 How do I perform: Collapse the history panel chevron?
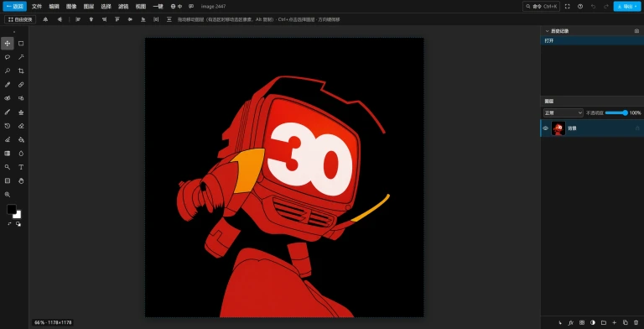coord(547,31)
